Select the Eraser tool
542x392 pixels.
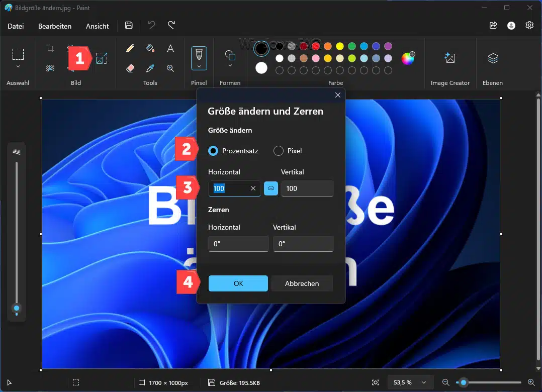tap(130, 68)
